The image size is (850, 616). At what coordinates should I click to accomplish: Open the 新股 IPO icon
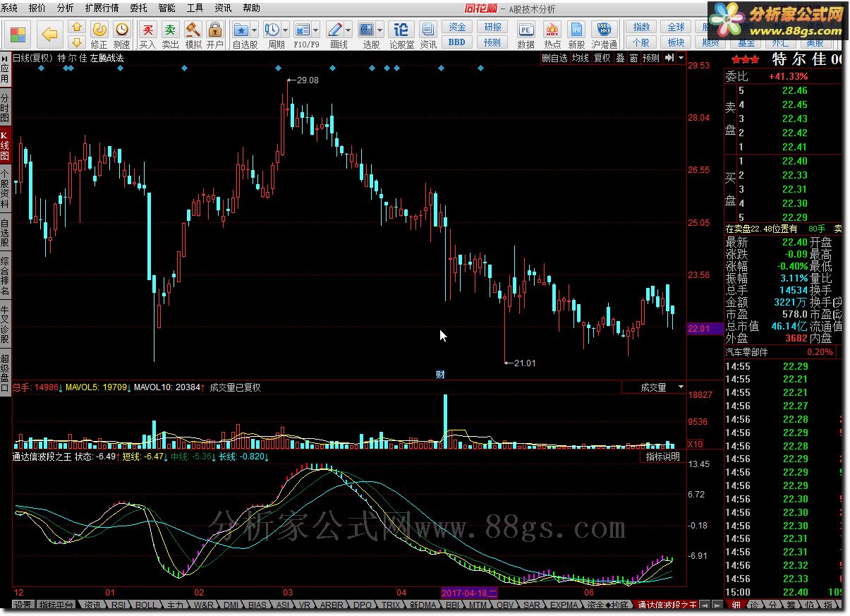coord(576,34)
